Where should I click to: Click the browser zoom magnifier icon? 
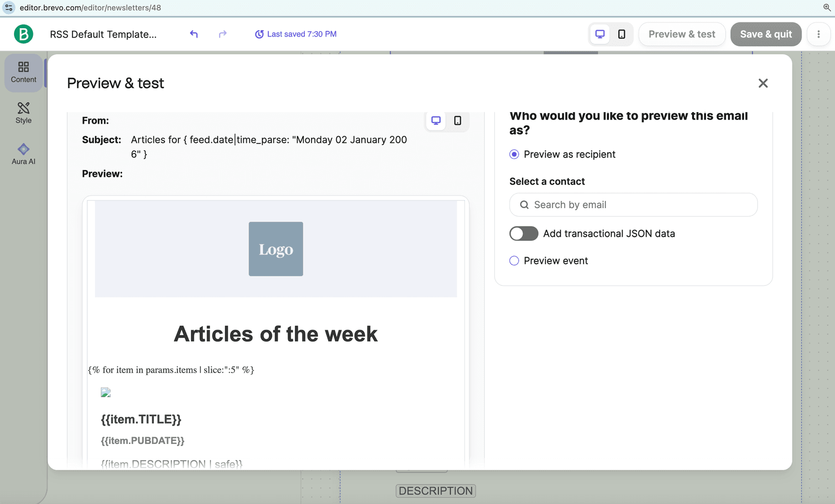coord(827,7)
